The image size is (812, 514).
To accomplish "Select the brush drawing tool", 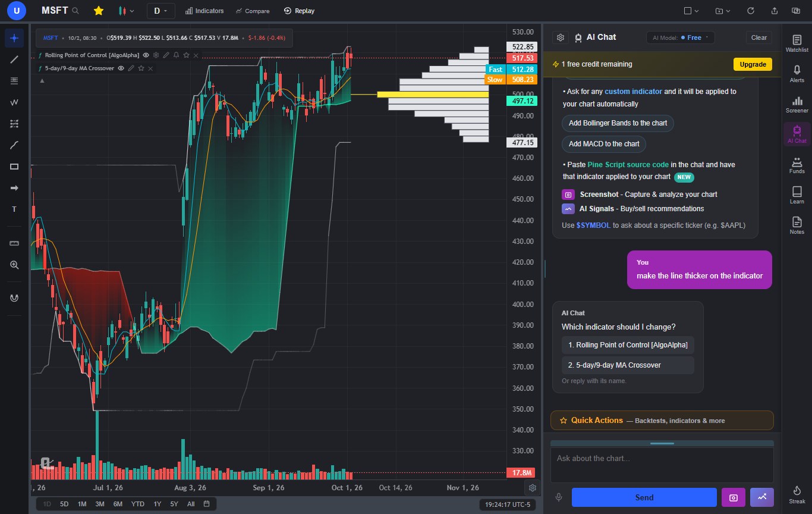I will pos(14,145).
